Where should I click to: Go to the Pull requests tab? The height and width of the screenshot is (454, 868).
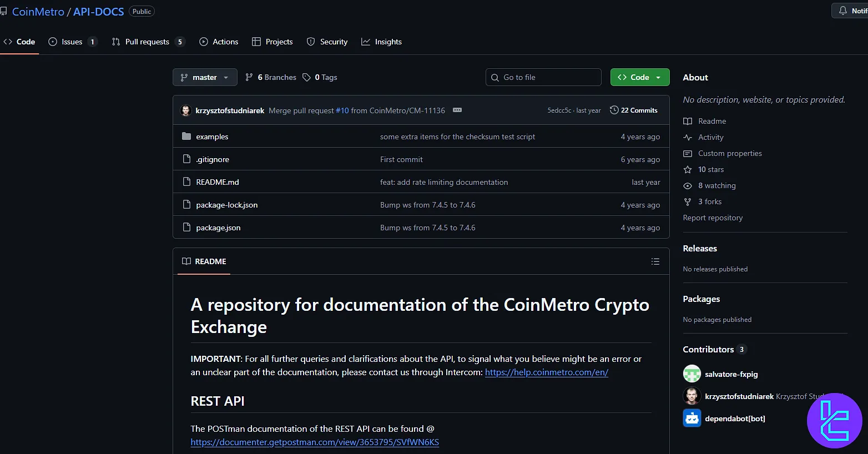pos(148,42)
